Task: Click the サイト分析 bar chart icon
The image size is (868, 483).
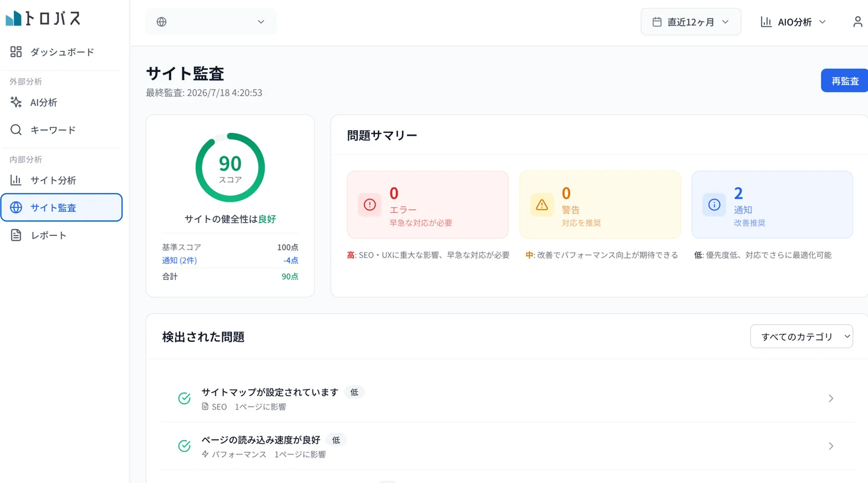Action: [x=16, y=180]
